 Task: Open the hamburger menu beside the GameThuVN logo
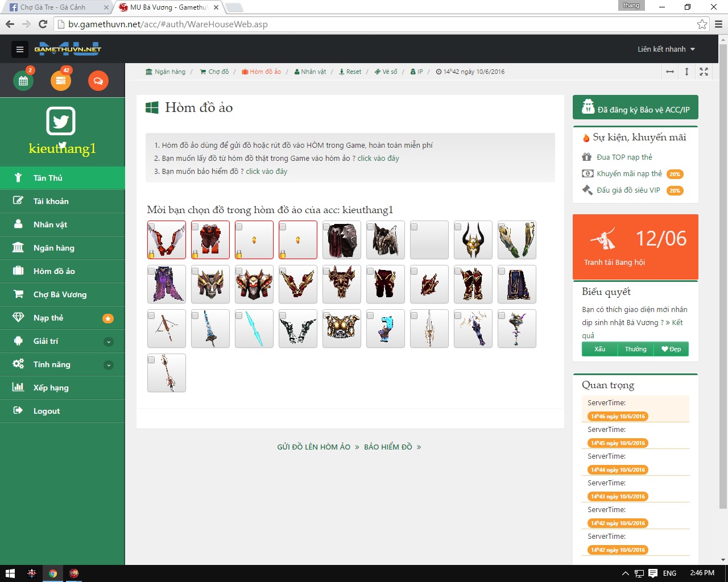(x=20, y=49)
